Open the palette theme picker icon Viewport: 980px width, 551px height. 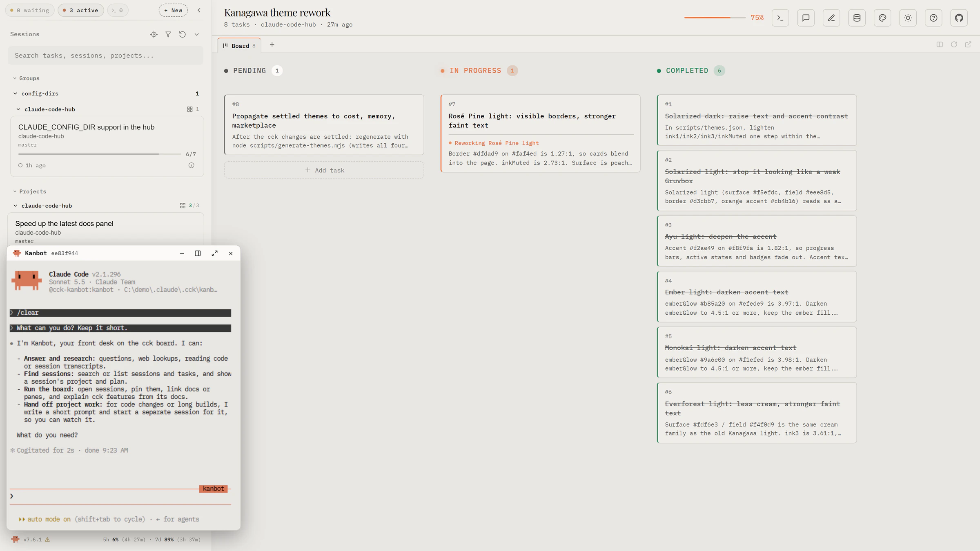(882, 18)
